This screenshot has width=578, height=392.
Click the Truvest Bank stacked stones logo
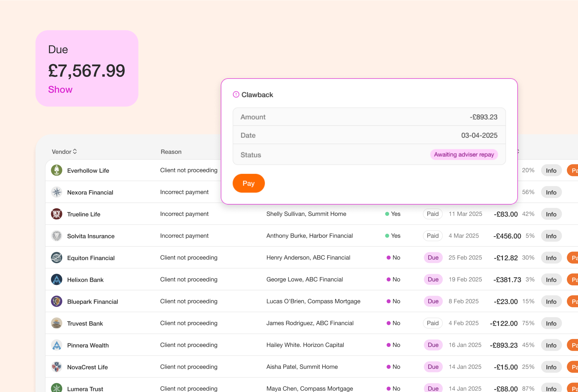56,323
